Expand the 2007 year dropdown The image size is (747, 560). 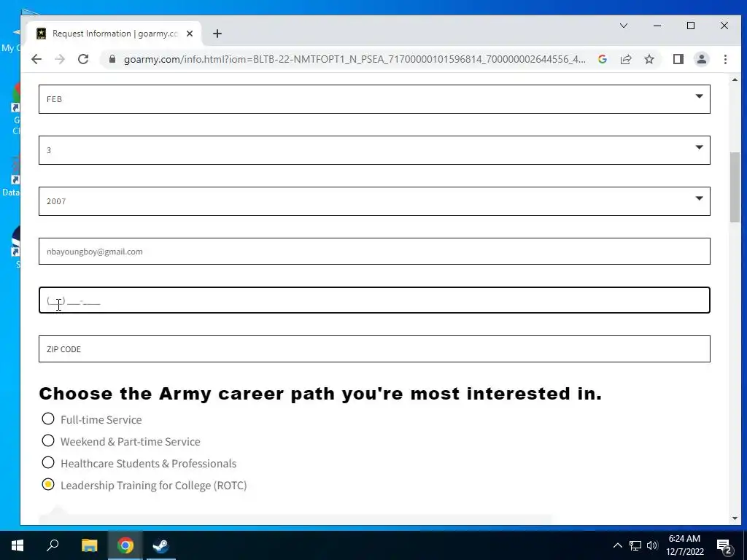[x=374, y=201]
